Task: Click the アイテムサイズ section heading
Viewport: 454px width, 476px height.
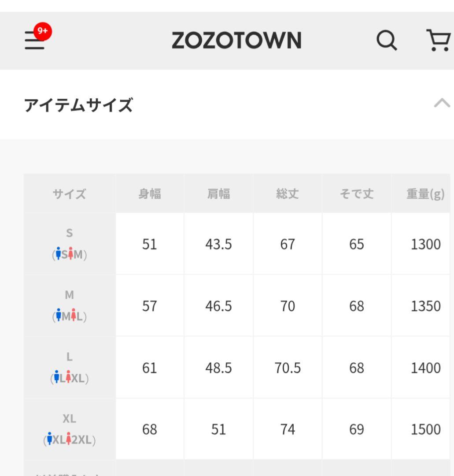Action: pyautogui.click(x=78, y=105)
